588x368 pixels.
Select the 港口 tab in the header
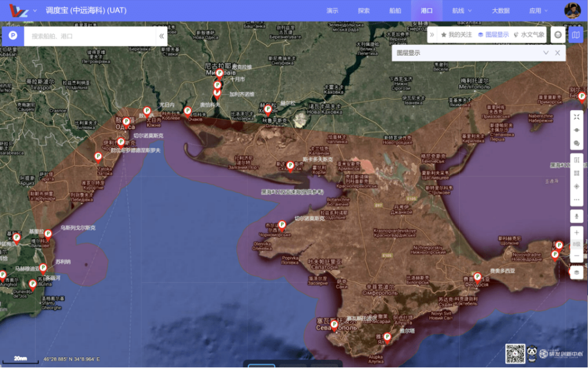coord(427,10)
